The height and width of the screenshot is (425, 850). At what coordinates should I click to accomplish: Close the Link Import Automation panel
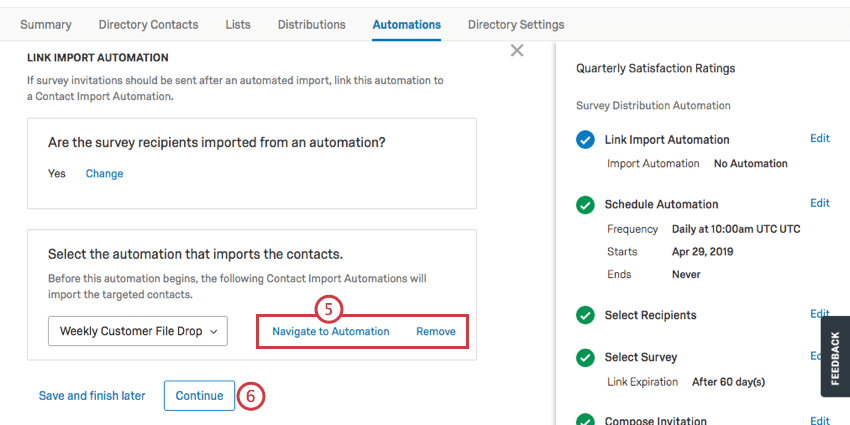point(517,51)
